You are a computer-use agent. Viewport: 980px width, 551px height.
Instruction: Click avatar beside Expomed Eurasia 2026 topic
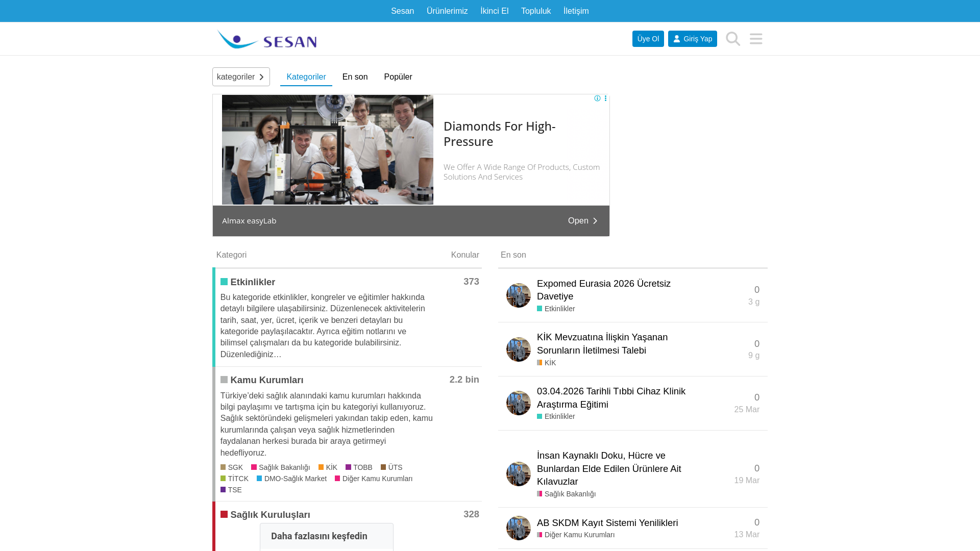tap(519, 295)
